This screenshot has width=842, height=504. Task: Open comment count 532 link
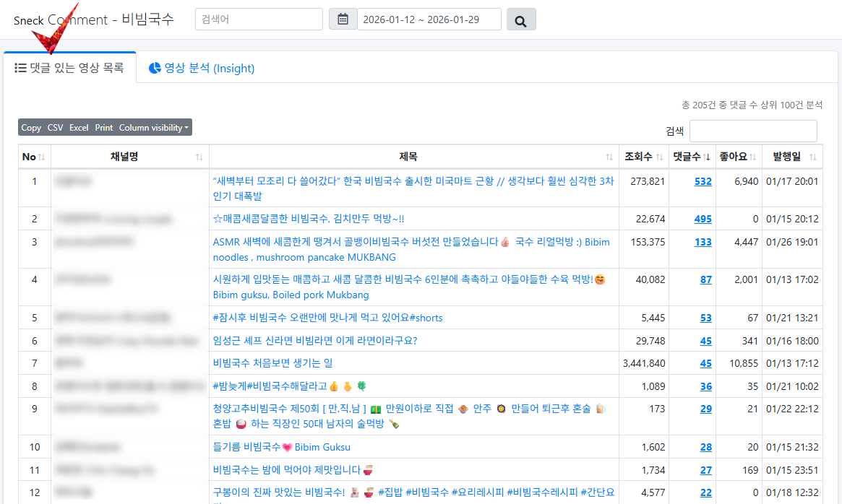point(703,181)
